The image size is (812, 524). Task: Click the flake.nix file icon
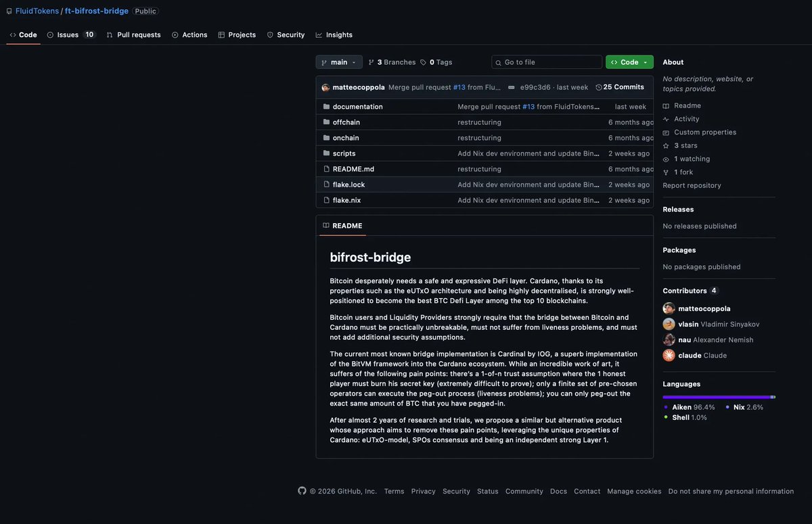click(327, 200)
